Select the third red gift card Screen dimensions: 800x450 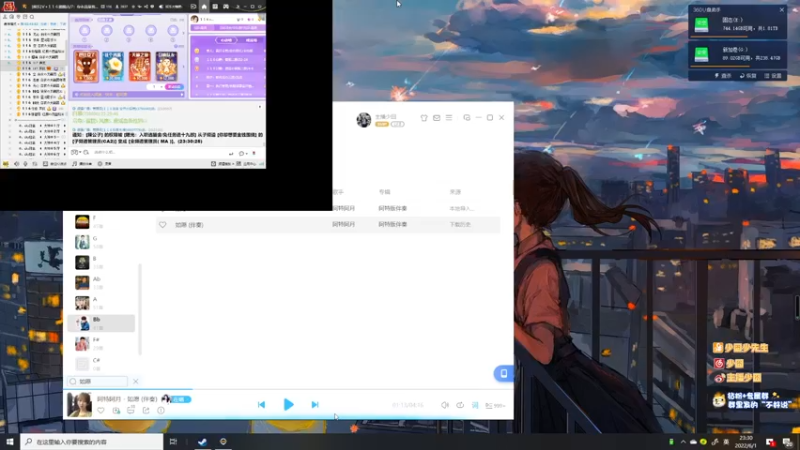[x=139, y=66]
